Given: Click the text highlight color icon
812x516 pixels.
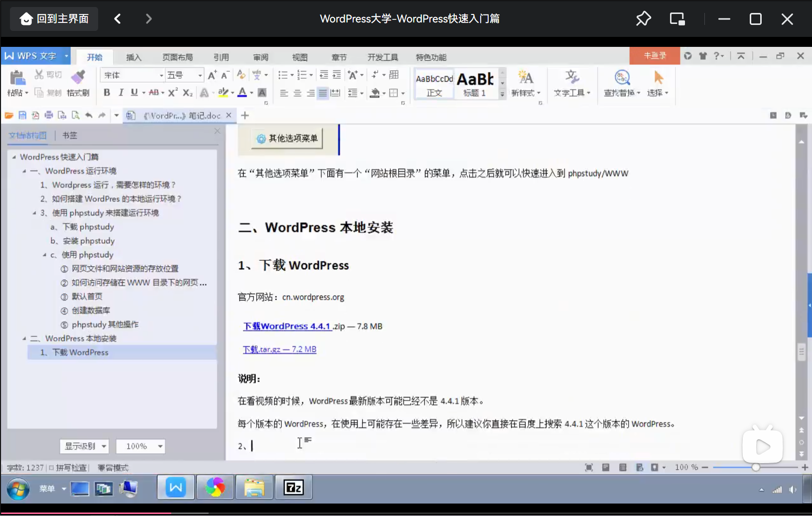Looking at the screenshot, I should [x=223, y=92].
